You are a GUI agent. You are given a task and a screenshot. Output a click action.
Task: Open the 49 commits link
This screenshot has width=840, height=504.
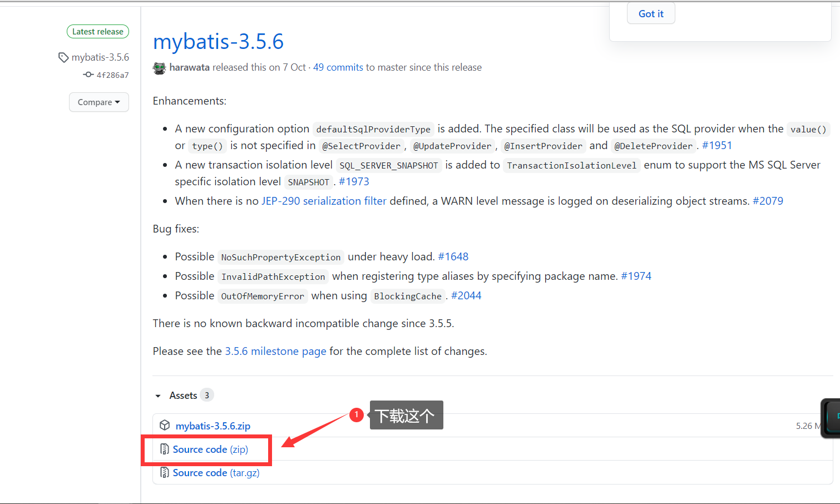338,67
